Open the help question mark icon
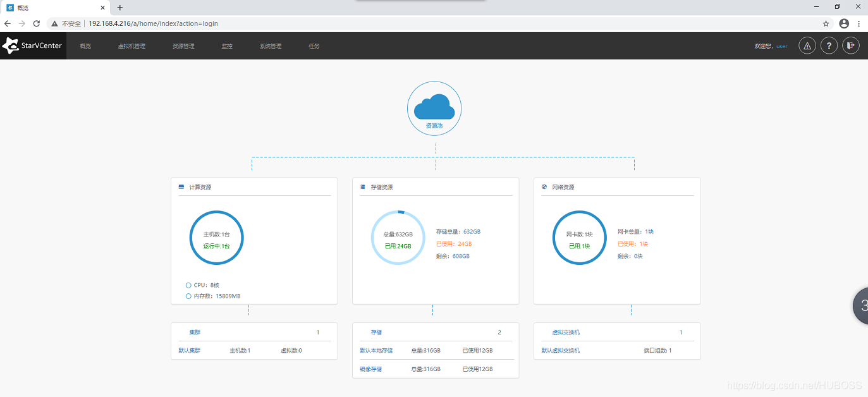868x397 pixels. pyautogui.click(x=829, y=46)
